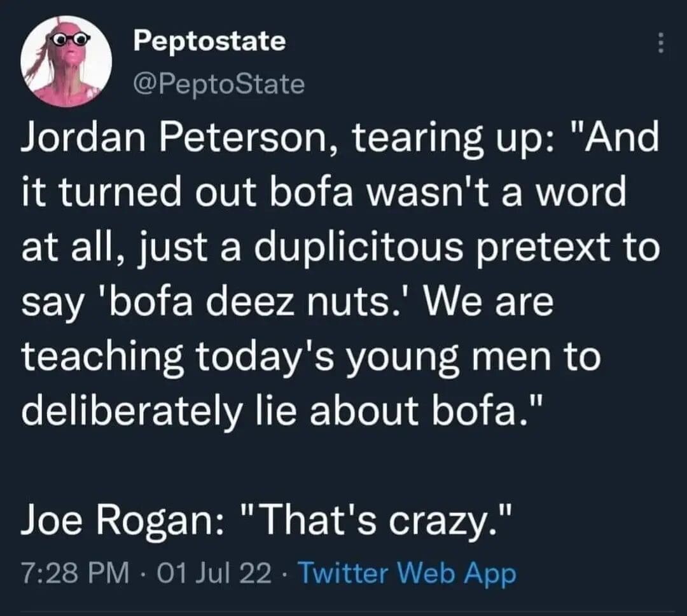Click the phrase 'bofa deez nuts.'
This screenshot has height=616, width=687.
tap(242, 302)
